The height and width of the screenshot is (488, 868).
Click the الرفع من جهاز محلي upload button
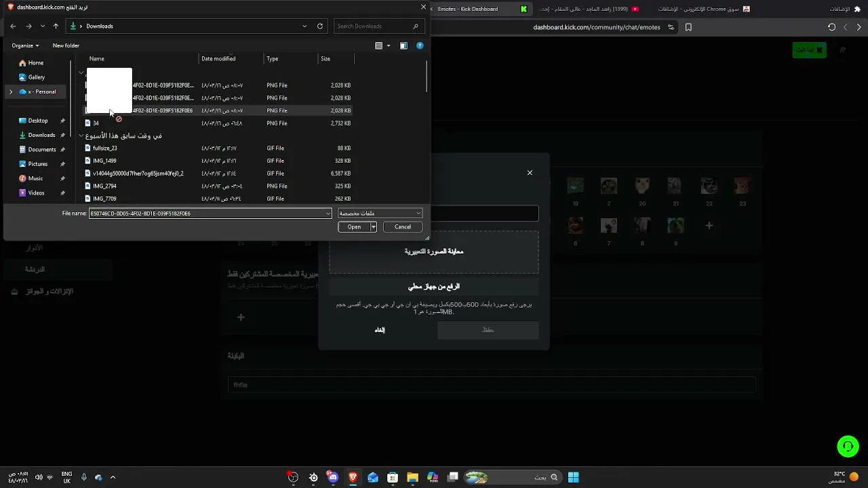click(x=434, y=287)
